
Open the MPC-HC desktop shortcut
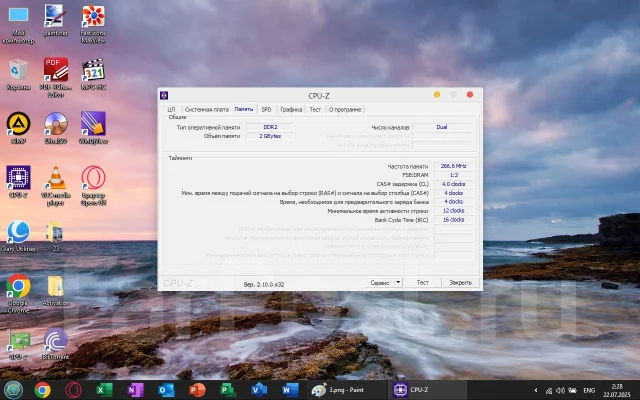pyautogui.click(x=93, y=74)
